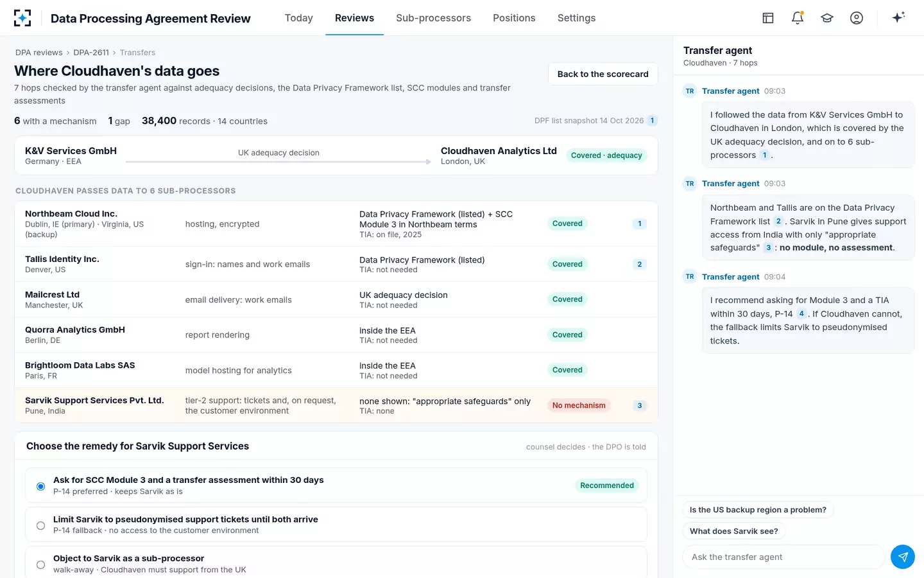Image resolution: width=924 pixels, height=578 pixels.
Task: Open the Mailcrest Ltd row
Action: (336, 299)
